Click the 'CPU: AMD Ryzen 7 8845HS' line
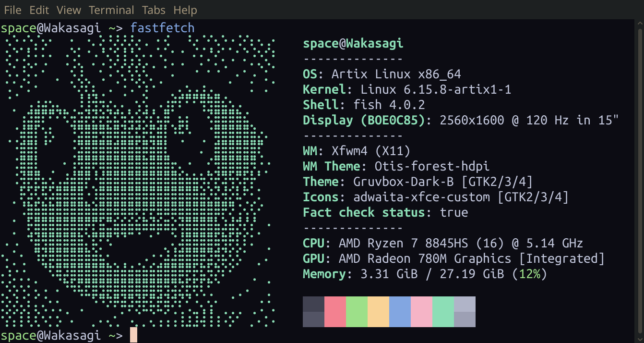Image resolution: width=644 pixels, height=343 pixels. coord(443,244)
